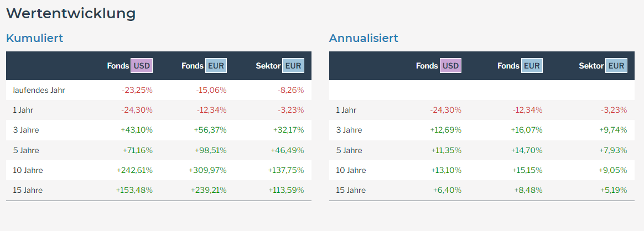Click the Sektor EUR badge in the Kumuliert table
The image size is (644, 231).
point(293,66)
